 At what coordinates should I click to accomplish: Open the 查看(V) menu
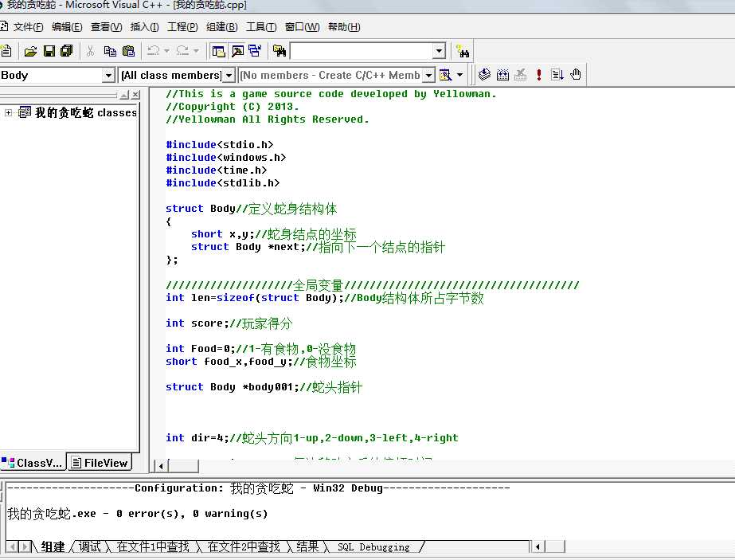pyautogui.click(x=107, y=27)
